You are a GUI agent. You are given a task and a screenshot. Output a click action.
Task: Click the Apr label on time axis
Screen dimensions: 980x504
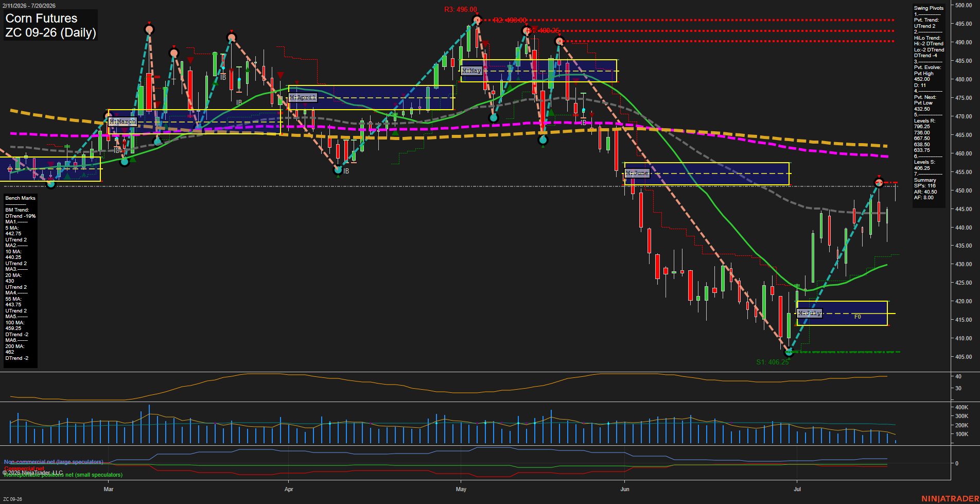coord(289,489)
